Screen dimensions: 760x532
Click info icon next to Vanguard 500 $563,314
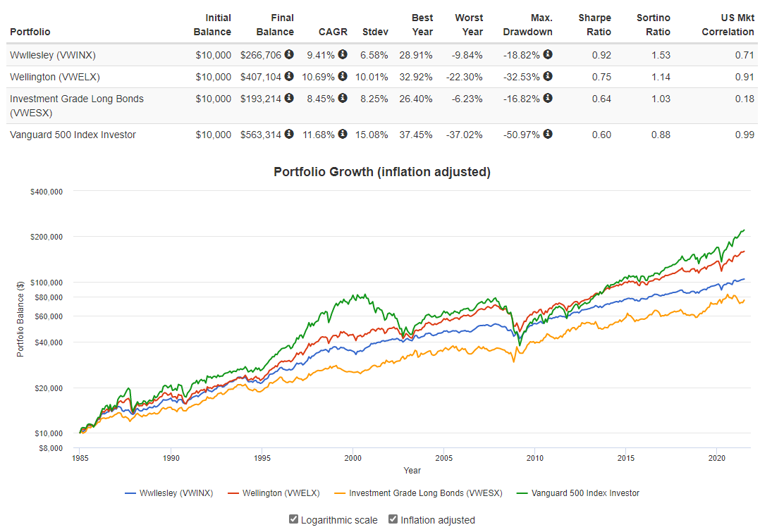[289, 134]
